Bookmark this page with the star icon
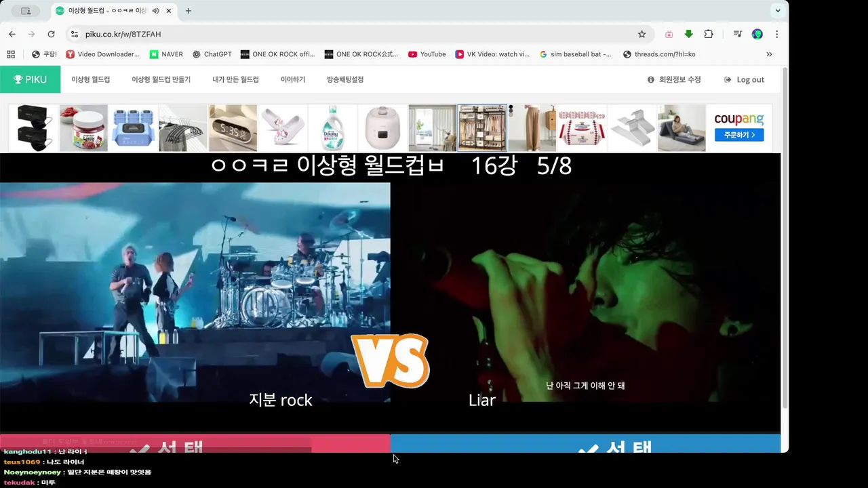The width and height of the screenshot is (868, 488). [642, 34]
